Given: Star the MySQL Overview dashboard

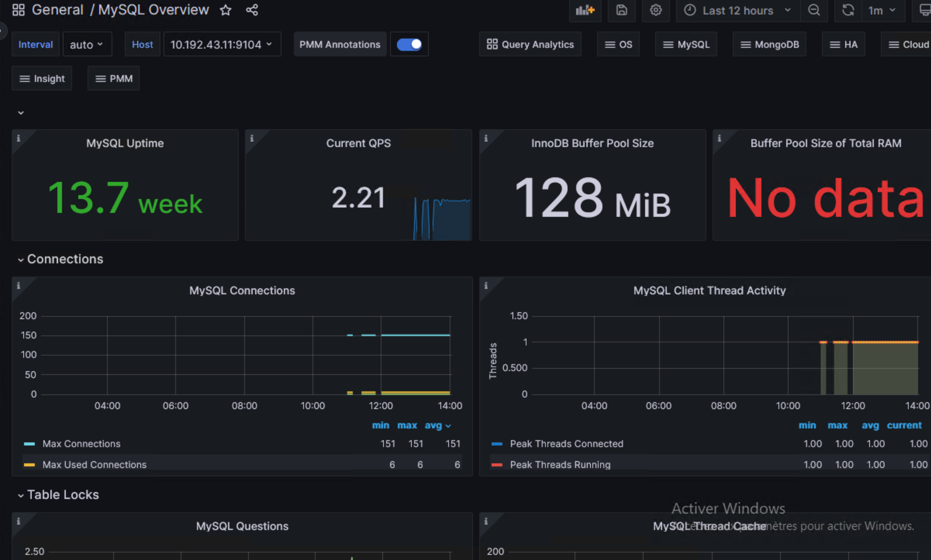Looking at the screenshot, I should click(226, 10).
